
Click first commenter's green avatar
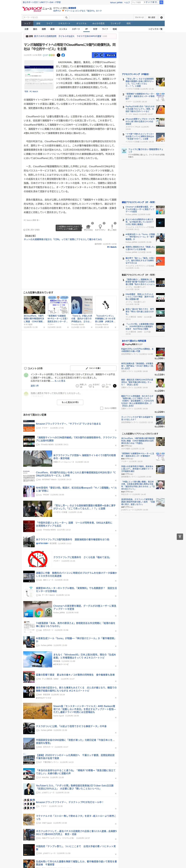(26, 375)
